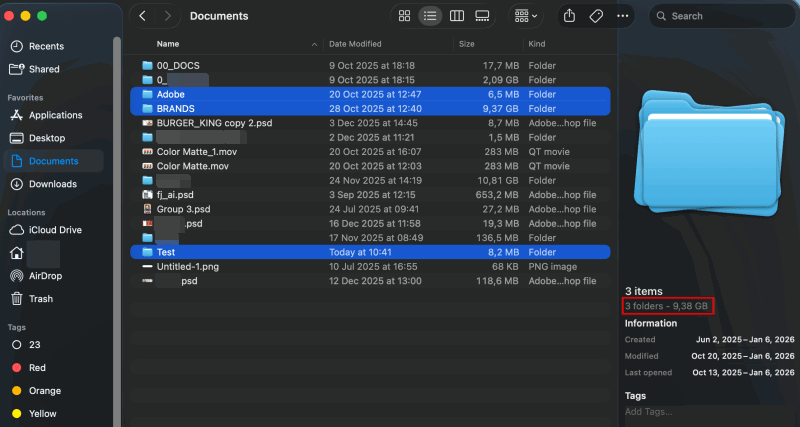Click folder row sized 2,09 GB
This screenshot has width=800, height=427.
[370, 80]
